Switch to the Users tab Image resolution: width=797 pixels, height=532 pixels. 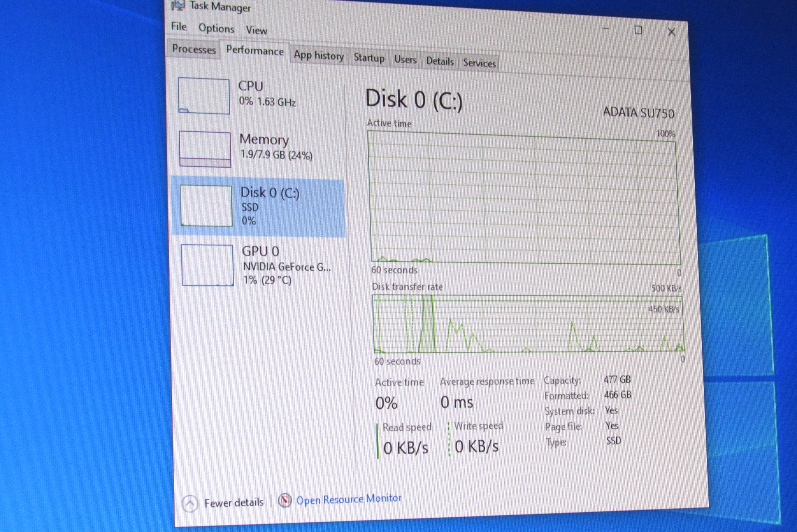click(x=405, y=60)
